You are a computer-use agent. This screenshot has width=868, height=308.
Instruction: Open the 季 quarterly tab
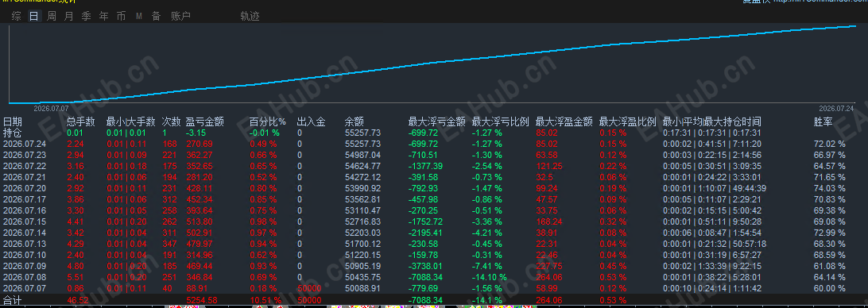[x=87, y=16]
